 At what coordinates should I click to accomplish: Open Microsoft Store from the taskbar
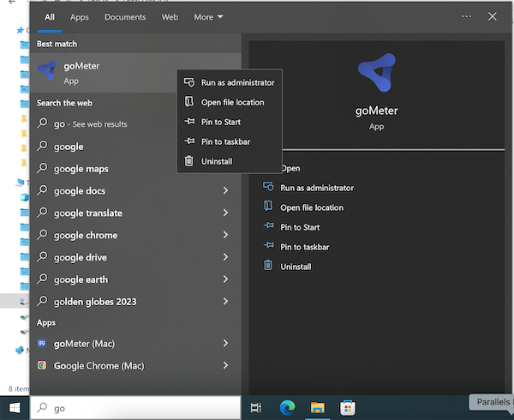[348, 408]
